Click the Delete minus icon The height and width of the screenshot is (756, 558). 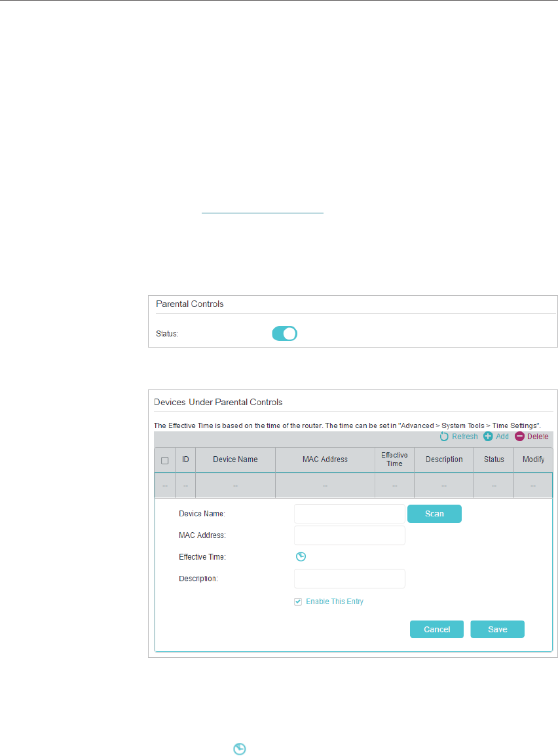point(519,437)
